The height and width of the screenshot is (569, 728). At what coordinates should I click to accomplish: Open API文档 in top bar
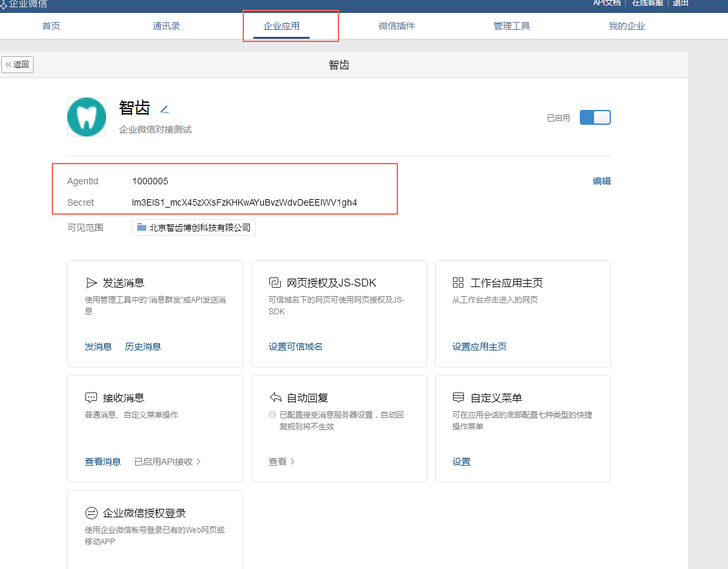point(607,3)
